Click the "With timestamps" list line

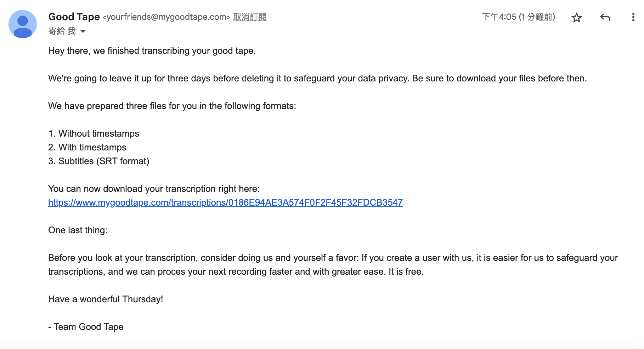(87, 147)
